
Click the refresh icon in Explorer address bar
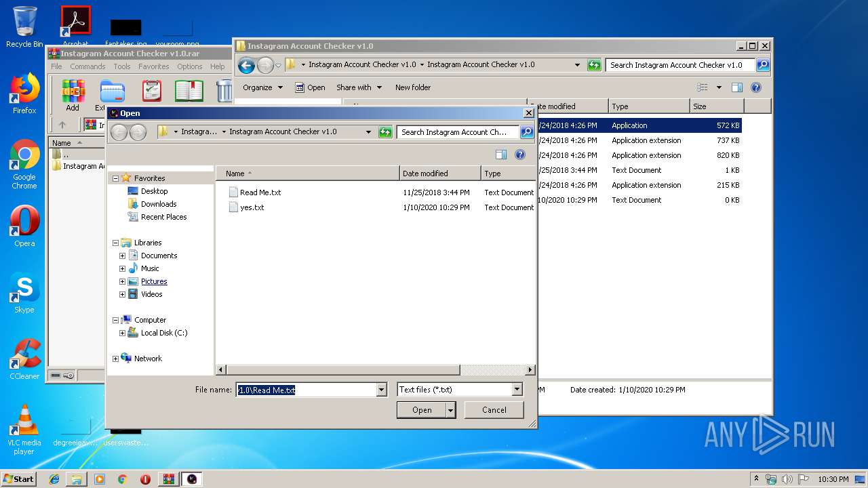pyautogui.click(x=594, y=65)
